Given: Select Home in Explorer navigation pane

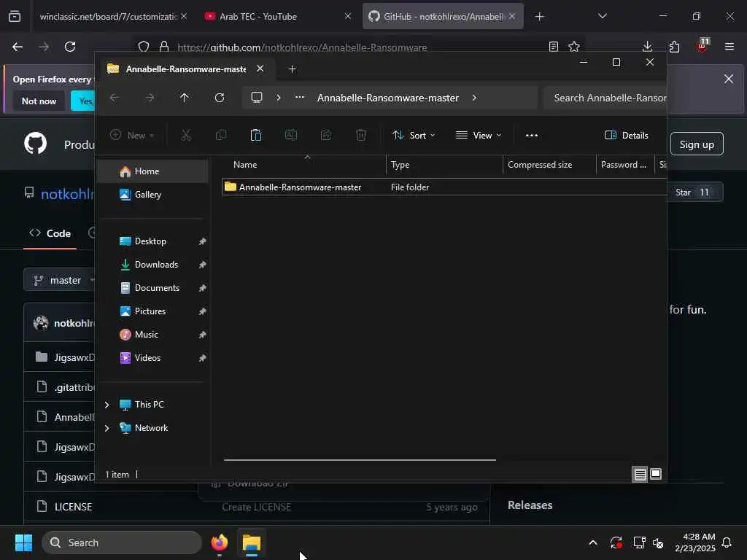Looking at the screenshot, I should tap(152, 171).
